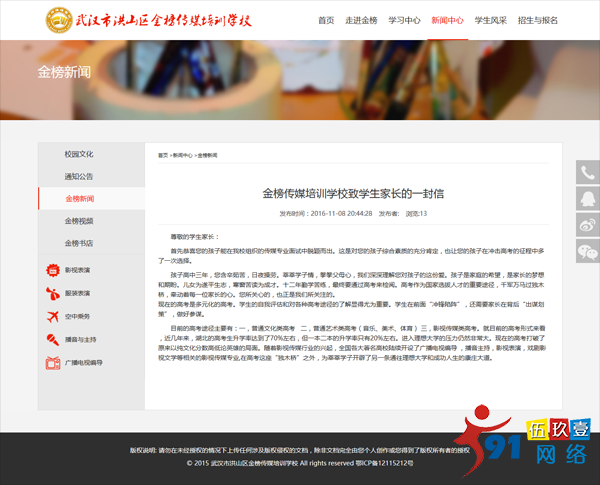
Task: Open 学习中心 in the top menu
Action: coord(404,20)
